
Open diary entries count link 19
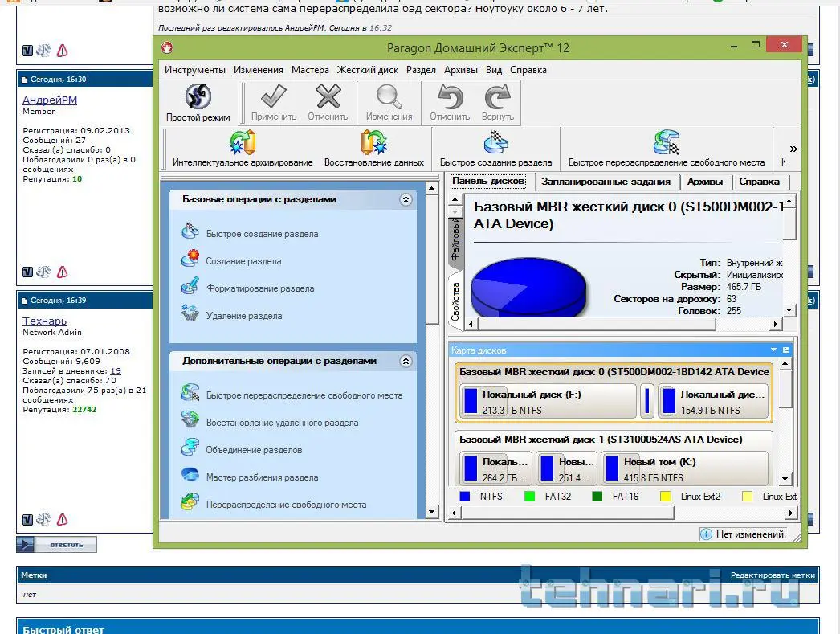click(x=116, y=371)
